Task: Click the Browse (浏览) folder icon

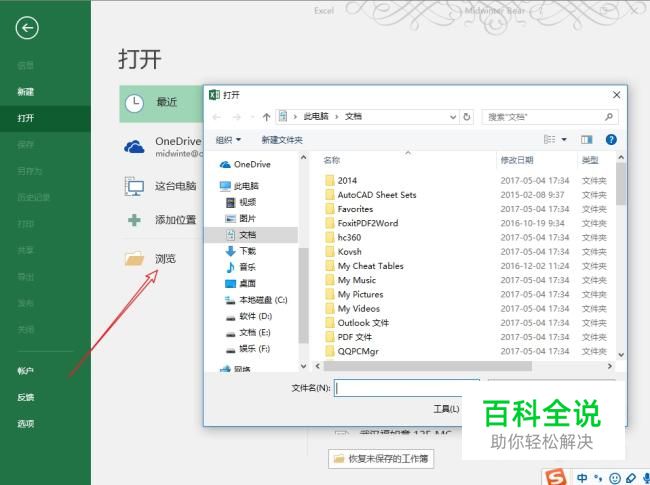Action: 134,259
